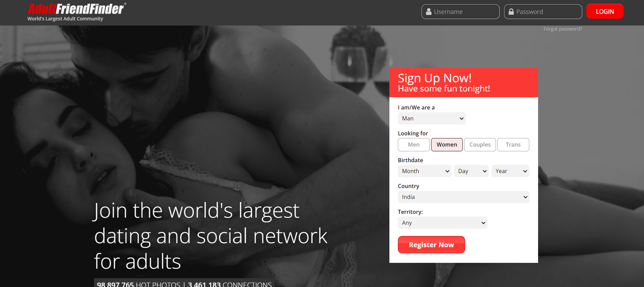Select Couples under Looking for

click(x=480, y=145)
